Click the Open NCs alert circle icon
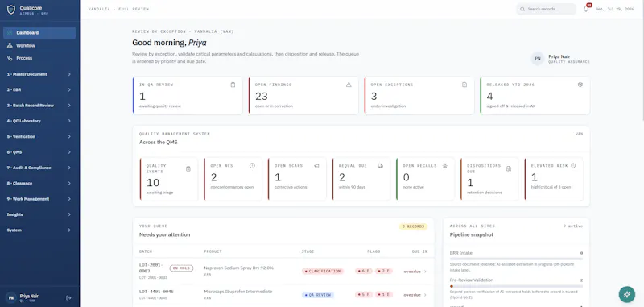Image resolution: width=644 pixels, height=307 pixels. (252, 166)
